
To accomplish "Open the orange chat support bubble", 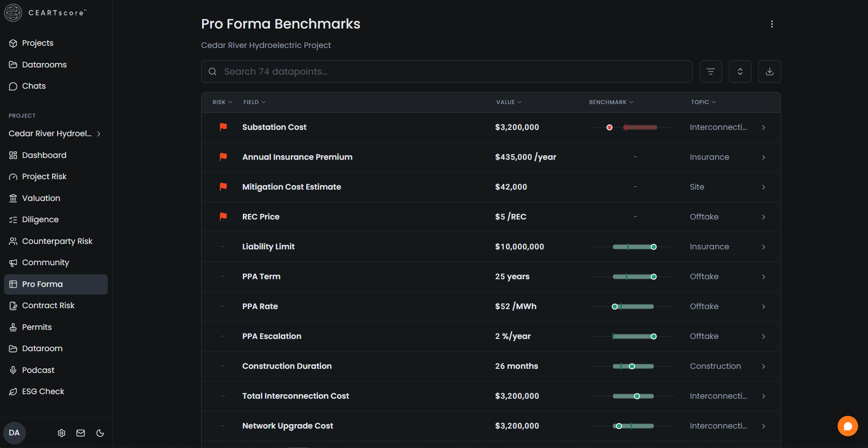I will click(848, 426).
